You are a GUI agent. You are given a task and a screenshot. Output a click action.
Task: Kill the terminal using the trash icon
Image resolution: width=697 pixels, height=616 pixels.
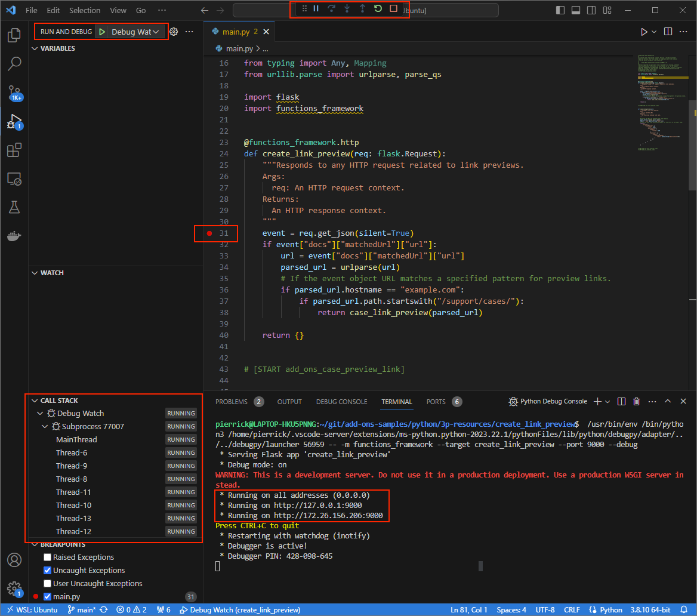point(636,401)
